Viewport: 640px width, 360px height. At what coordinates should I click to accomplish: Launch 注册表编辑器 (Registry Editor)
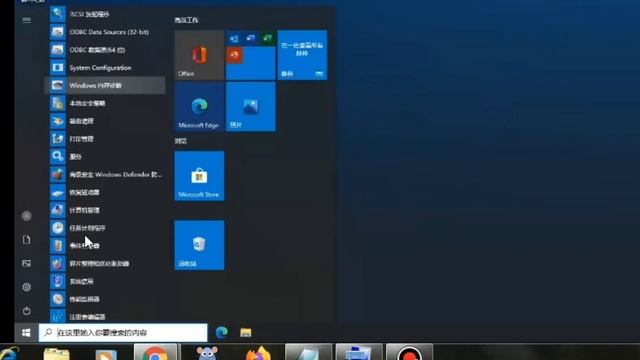coord(105,316)
